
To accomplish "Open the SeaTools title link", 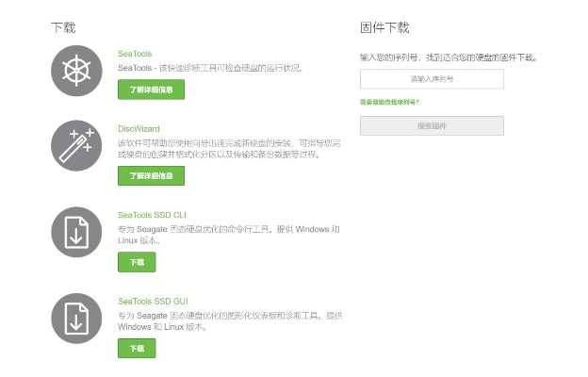I will (x=135, y=54).
